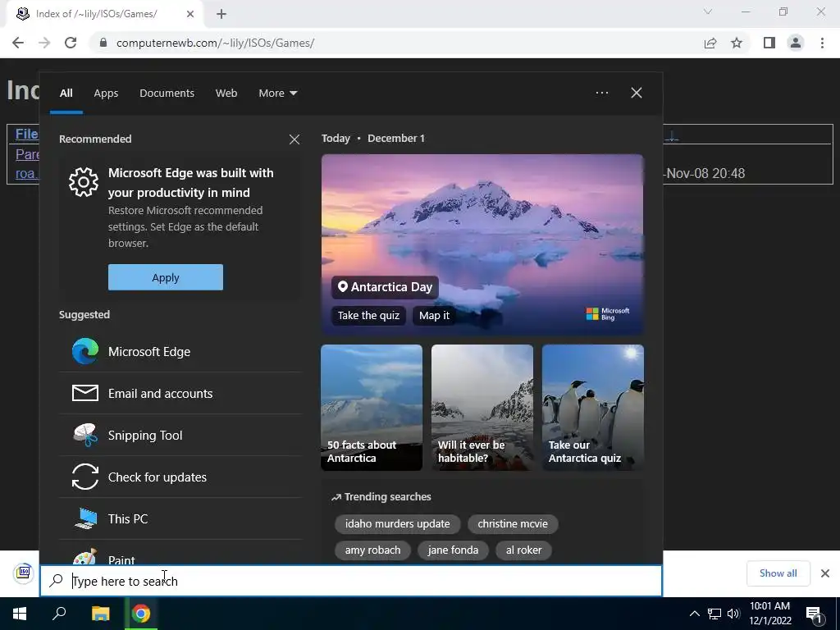This screenshot has height=630, width=840.
Task: Open the Chrome profile avatar
Action: click(796, 43)
